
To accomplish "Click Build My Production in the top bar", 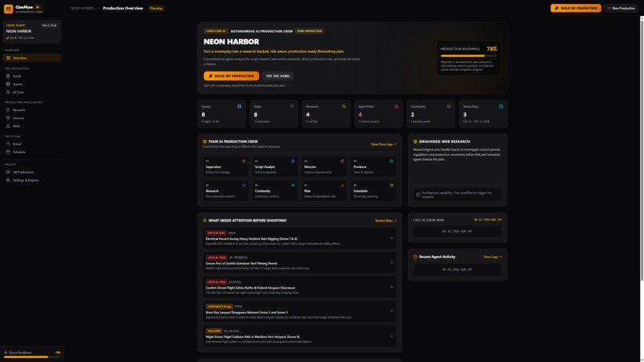I will point(575,8).
